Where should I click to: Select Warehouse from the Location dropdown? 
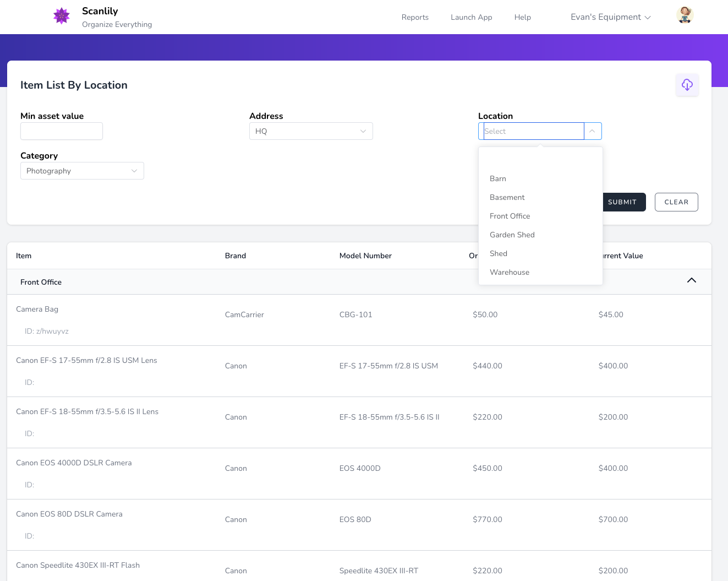coord(510,272)
